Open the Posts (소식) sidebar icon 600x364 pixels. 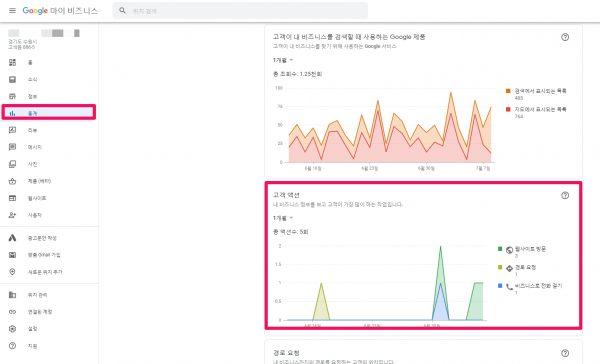(x=12, y=79)
